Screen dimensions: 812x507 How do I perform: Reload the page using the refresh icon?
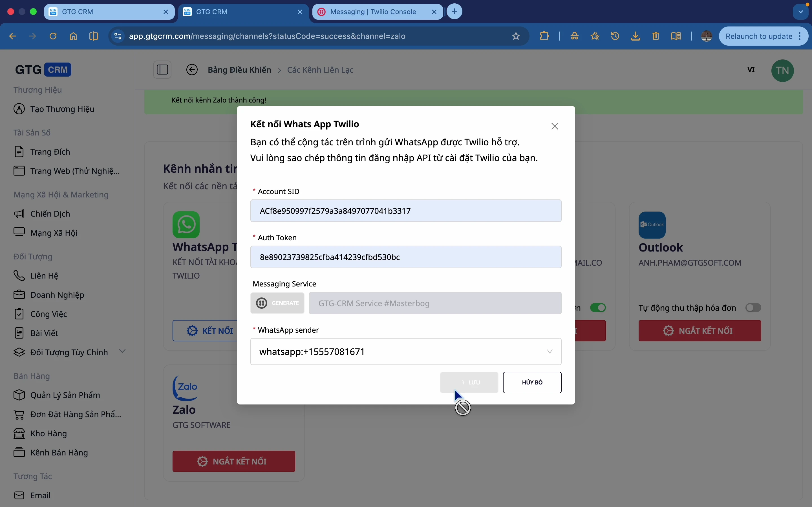(53, 36)
